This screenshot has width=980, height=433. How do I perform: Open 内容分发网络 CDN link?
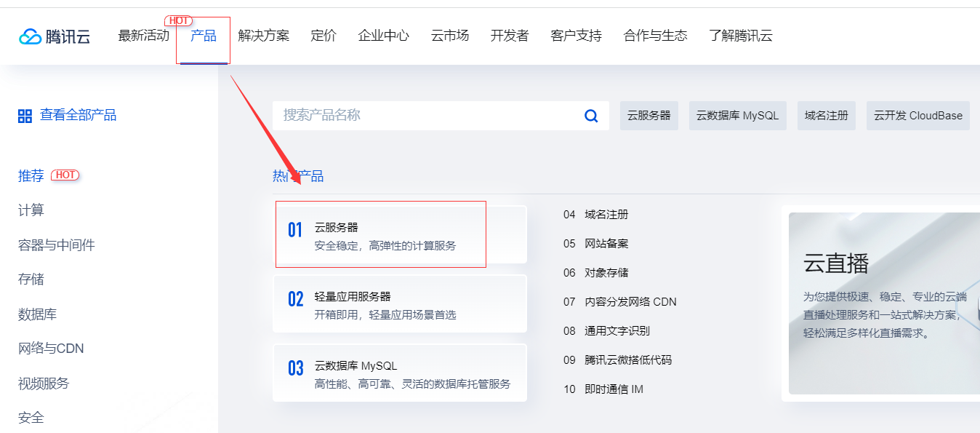tap(630, 302)
